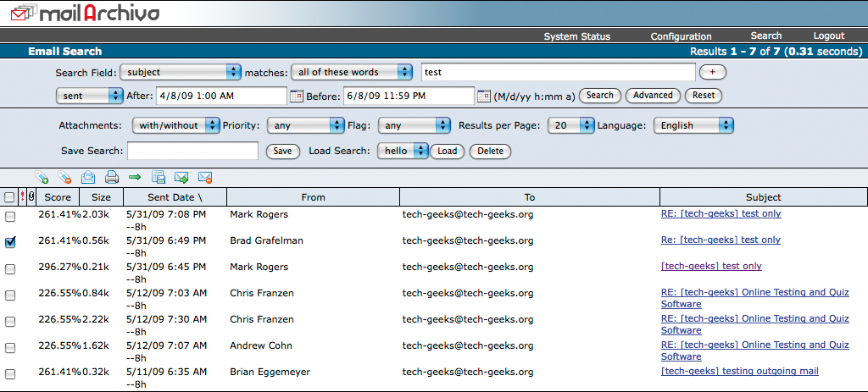Click the save results floppy disk icon
The height and width of the screenshot is (392, 868).
coord(158,178)
